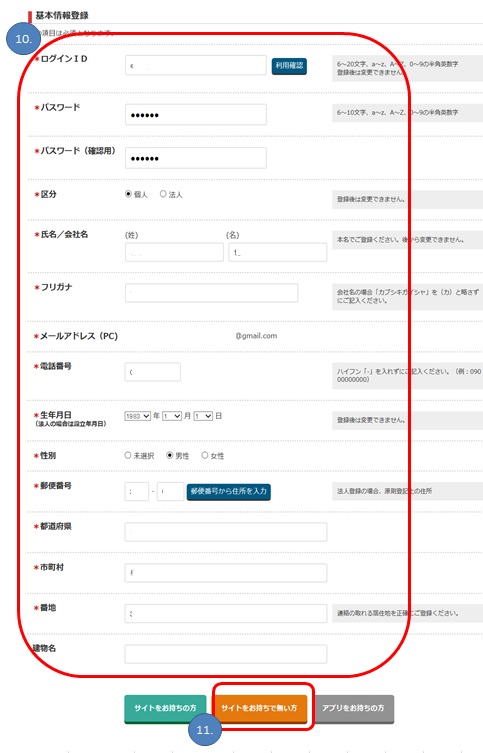Choose 未選択 for gender

[x=128, y=455]
